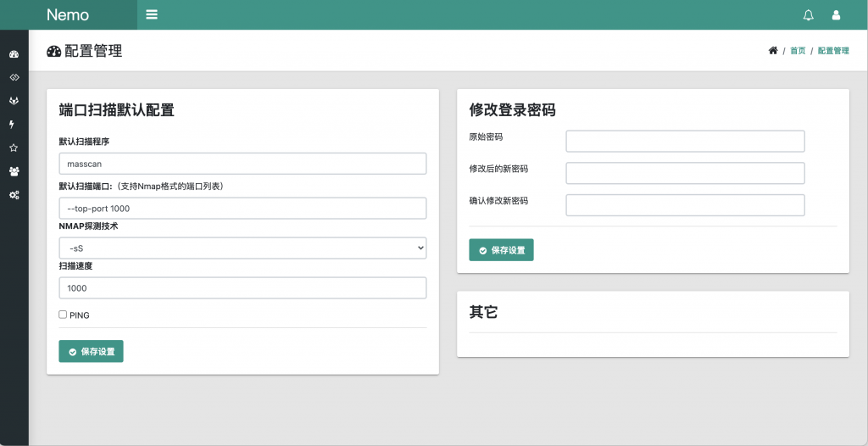Open the dashboard icon in the sidebar

(14, 54)
